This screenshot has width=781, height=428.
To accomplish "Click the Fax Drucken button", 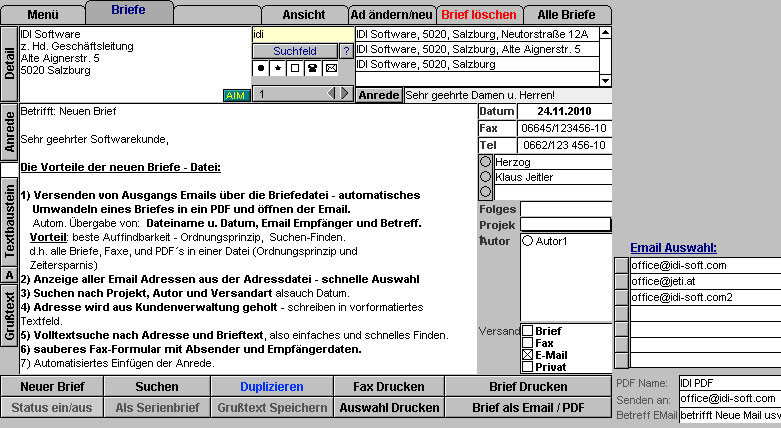I will (x=389, y=387).
